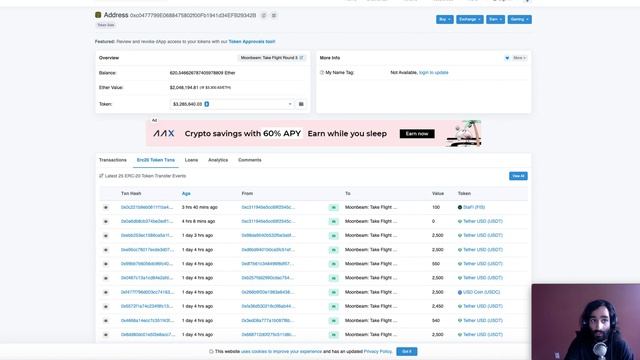Open the From address in the value 550 row
This screenshot has height=360, width=640.
pos(268,264)
